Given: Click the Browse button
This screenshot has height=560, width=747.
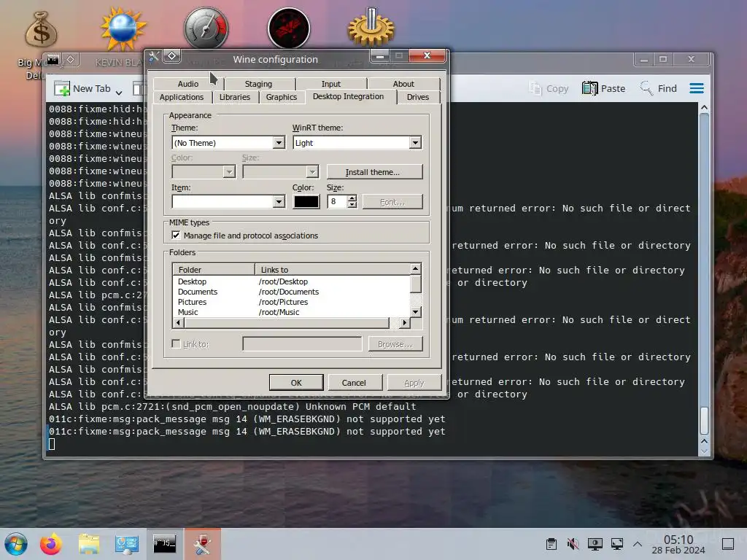Looking at the screenshot, I should point(395,344).
